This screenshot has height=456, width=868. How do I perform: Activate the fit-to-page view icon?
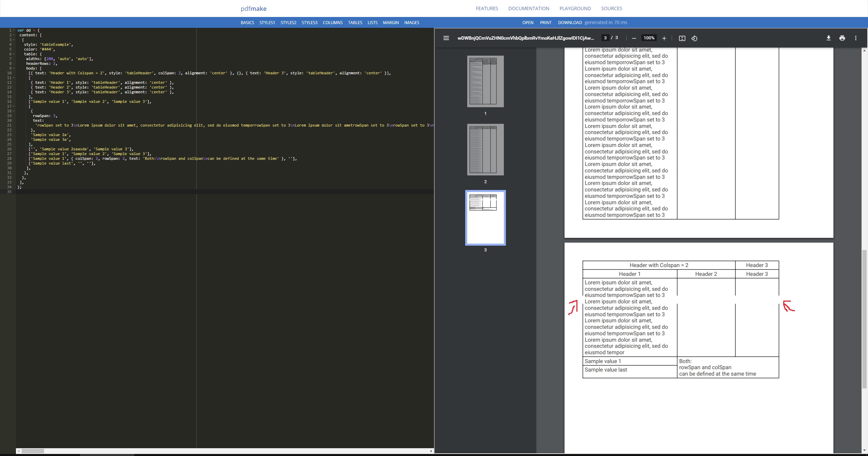(682, 38)
